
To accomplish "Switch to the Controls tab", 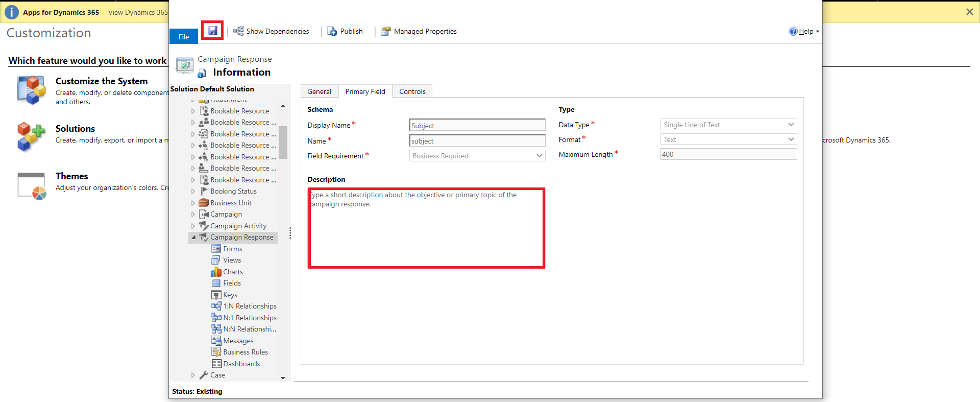I will click(412, 91).
